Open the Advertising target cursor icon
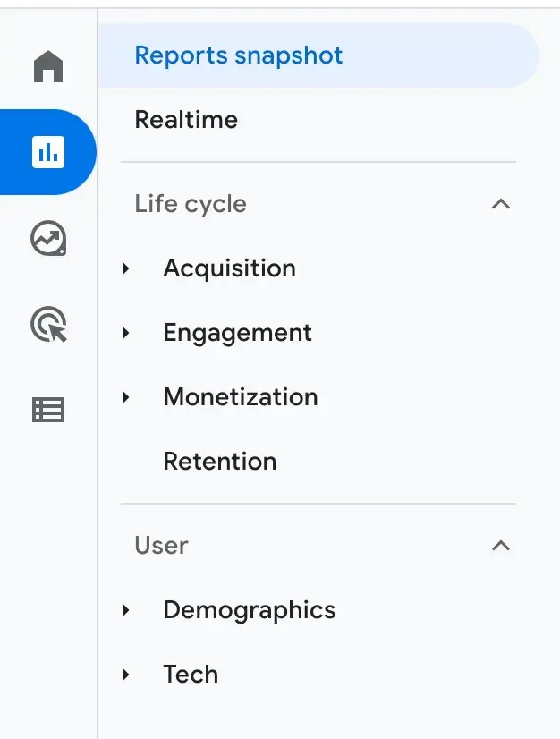 tap(48, 324)
